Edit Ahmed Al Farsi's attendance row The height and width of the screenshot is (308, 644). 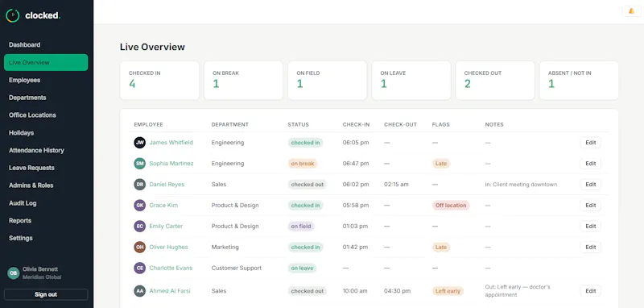point(591,291)
